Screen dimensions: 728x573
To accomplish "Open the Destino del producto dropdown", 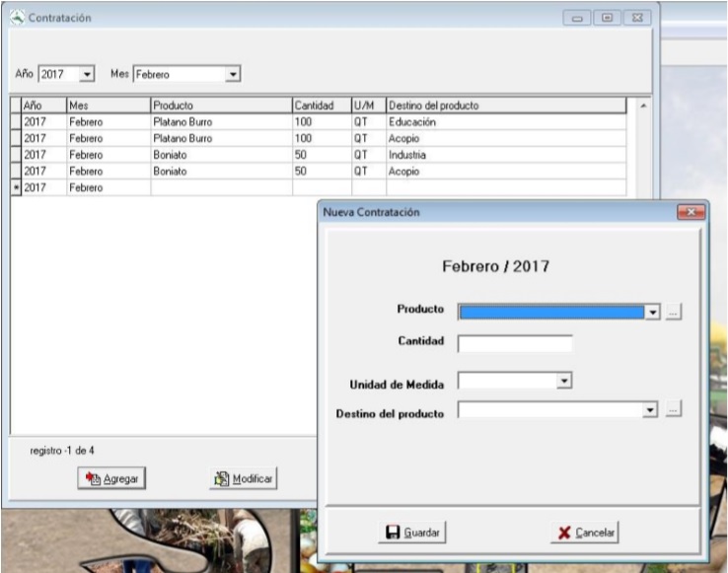I will pyautogui.click(x=651, y=410).
